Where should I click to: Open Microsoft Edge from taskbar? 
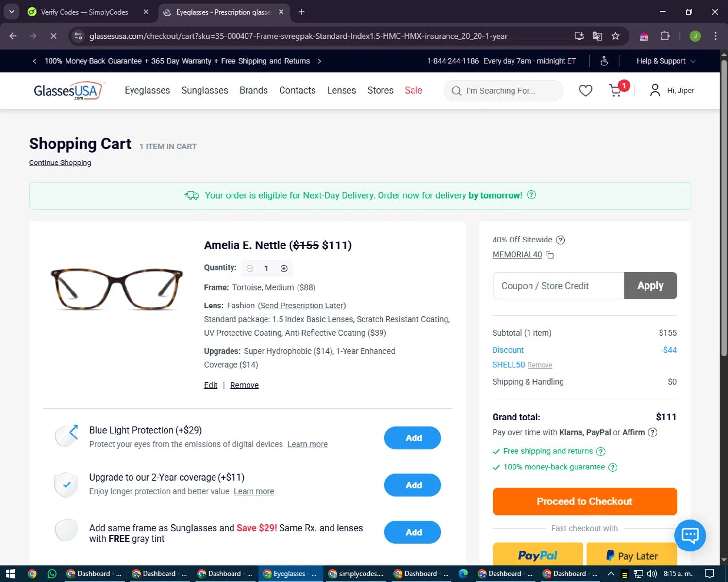pyautogui.click(x=463, y=574)
